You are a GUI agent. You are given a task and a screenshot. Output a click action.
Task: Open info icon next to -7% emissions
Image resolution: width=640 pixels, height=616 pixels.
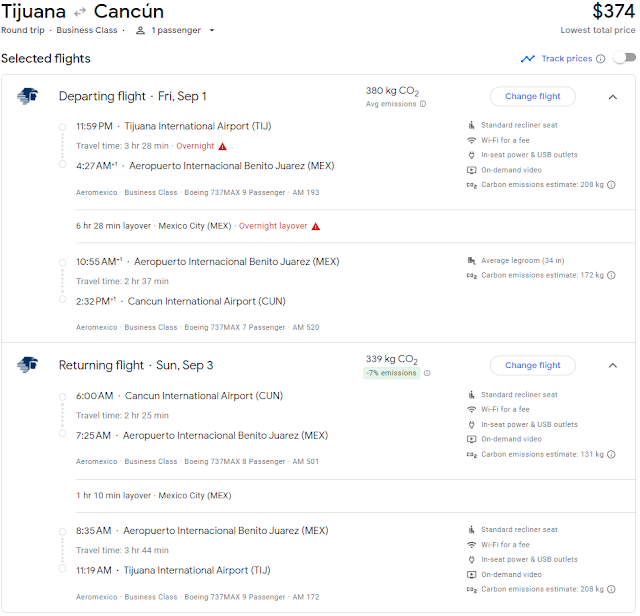coord(429,374)
